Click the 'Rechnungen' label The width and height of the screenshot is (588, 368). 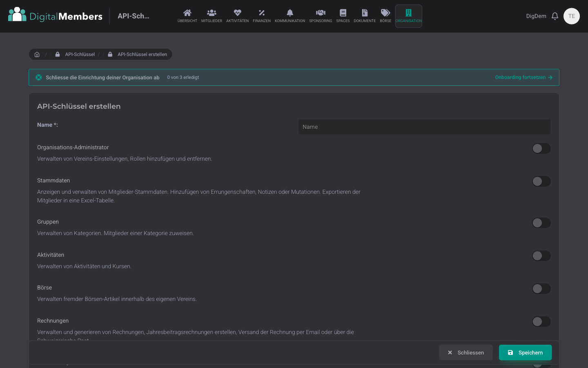tap(53, 321)
